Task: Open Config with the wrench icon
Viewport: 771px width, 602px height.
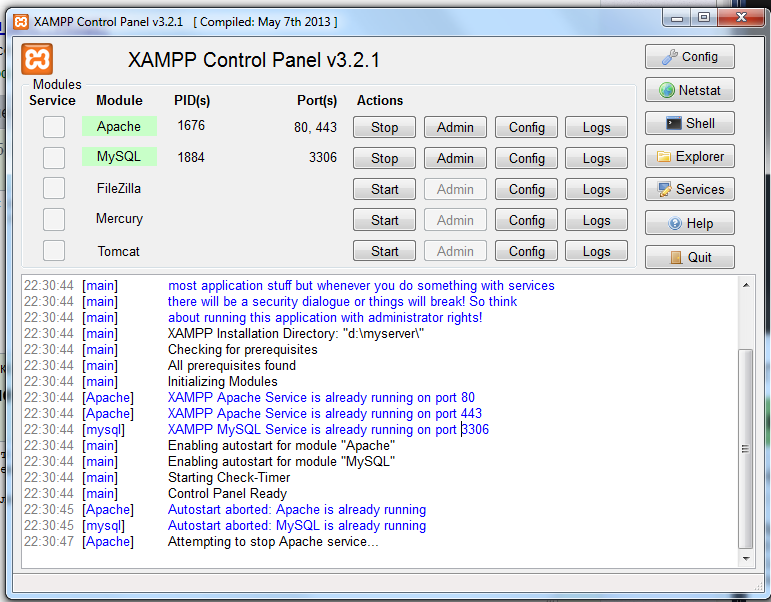Action: [x=689, y=57]
